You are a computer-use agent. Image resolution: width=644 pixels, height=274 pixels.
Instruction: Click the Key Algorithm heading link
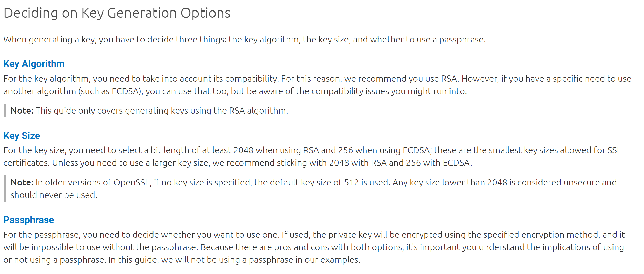[x=34, y=64]
